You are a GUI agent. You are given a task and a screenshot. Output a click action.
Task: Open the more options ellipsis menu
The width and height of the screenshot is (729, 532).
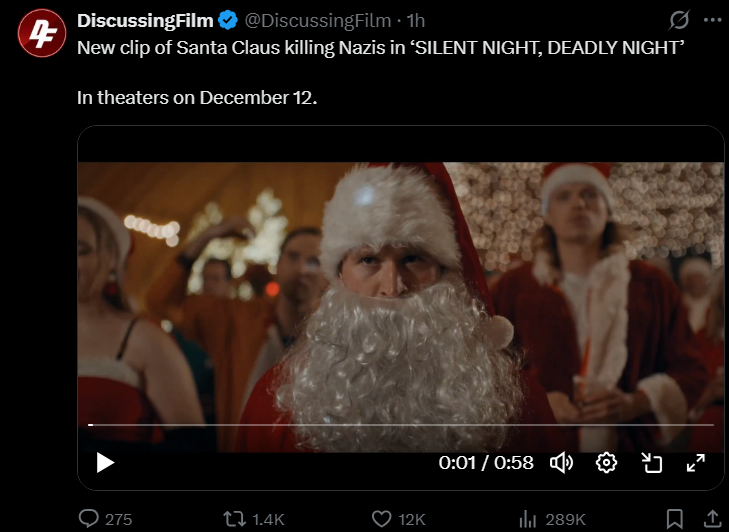point(711,20)
